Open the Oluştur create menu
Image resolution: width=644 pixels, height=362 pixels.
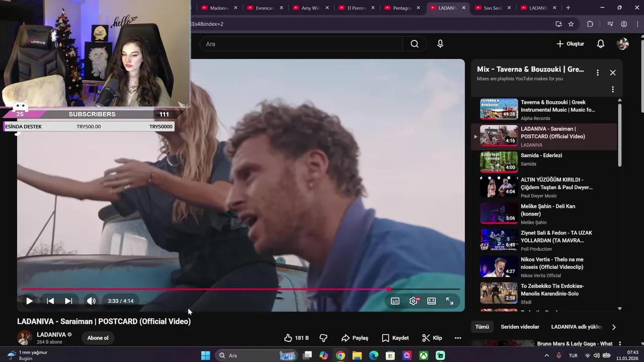coord(570,44)
